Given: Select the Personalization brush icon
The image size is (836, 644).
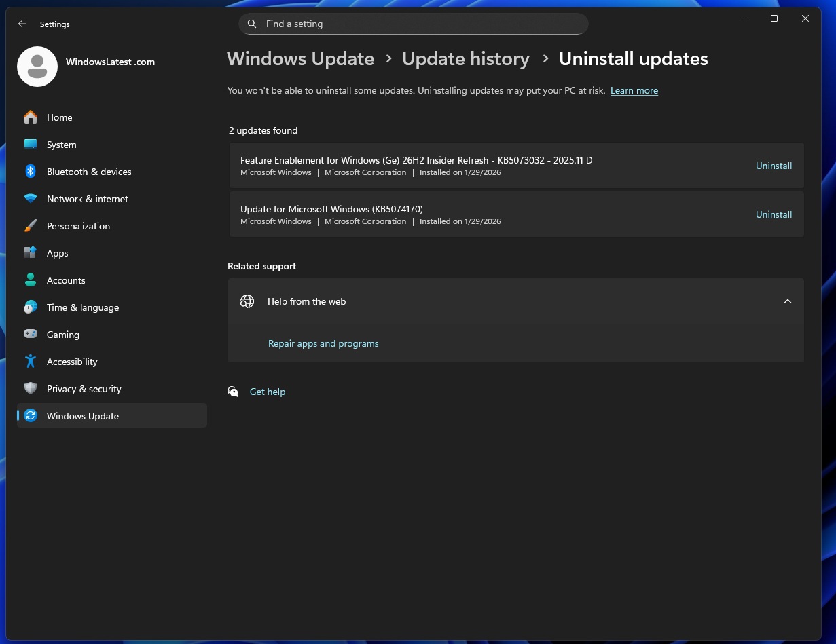Looking at the screenshot, I should click(30, 226).
